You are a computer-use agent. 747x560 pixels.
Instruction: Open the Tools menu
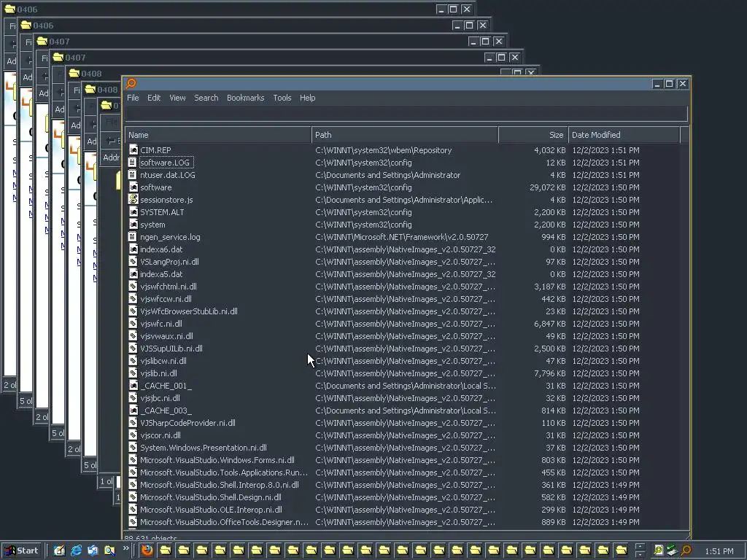coord(282,98)
